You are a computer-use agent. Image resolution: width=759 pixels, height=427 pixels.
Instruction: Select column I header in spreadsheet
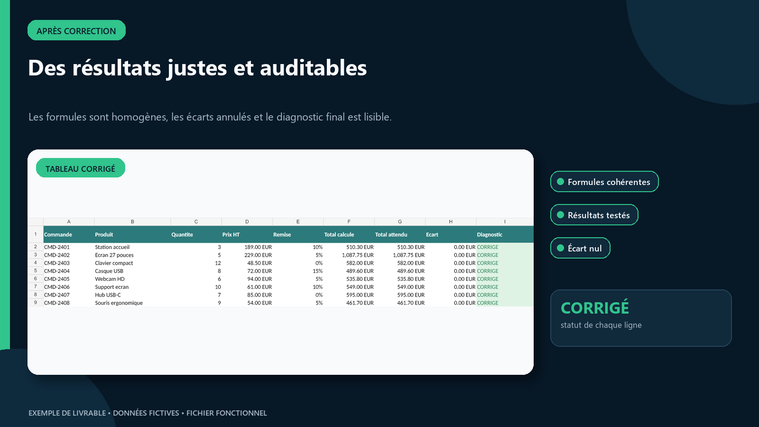coord(504,222)
